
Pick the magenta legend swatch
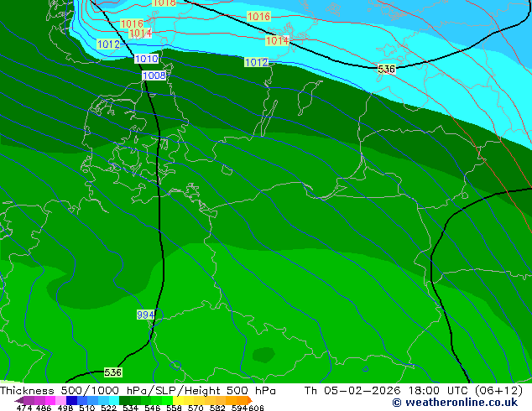[50, 400]
